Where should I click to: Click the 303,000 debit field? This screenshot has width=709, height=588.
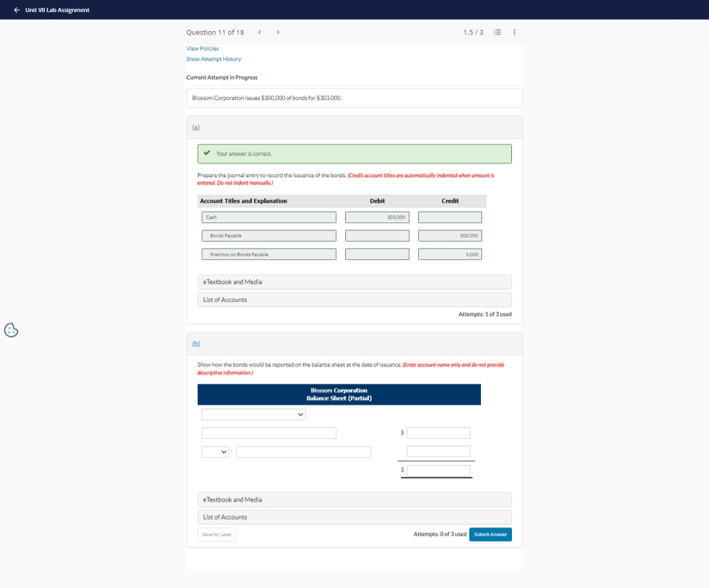(377, 217)
